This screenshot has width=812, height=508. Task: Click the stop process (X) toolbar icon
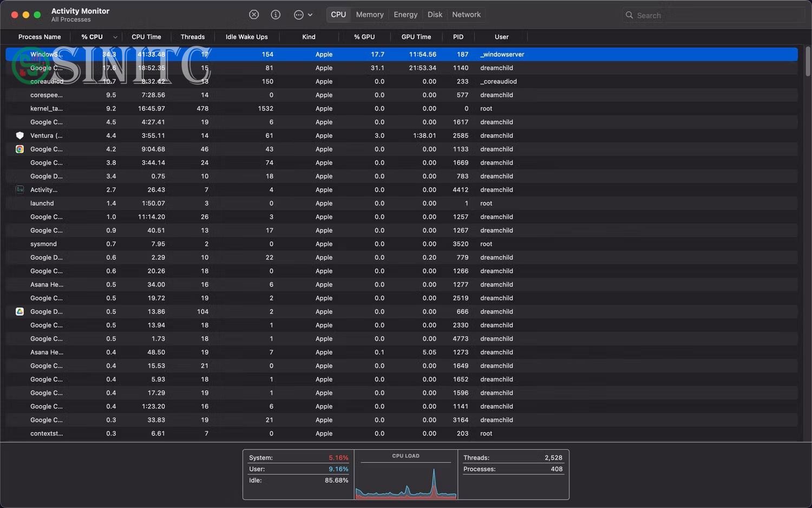254,15
